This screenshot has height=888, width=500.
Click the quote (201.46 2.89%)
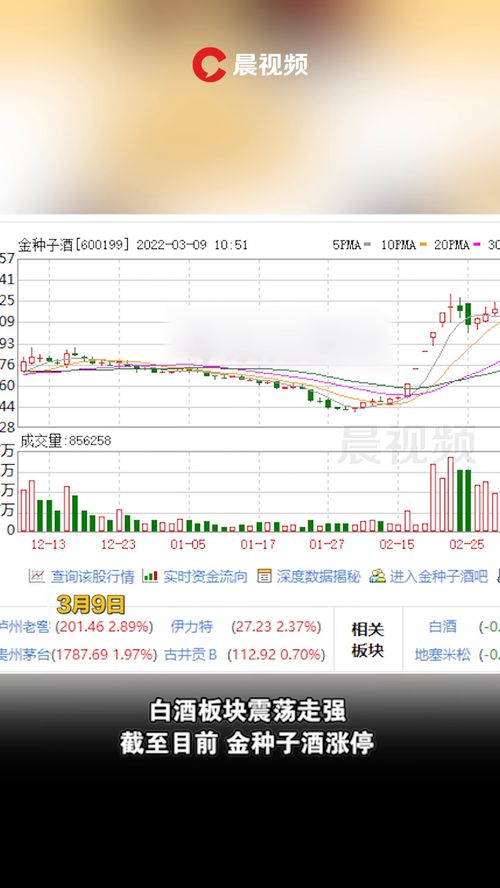pos(104,627)
